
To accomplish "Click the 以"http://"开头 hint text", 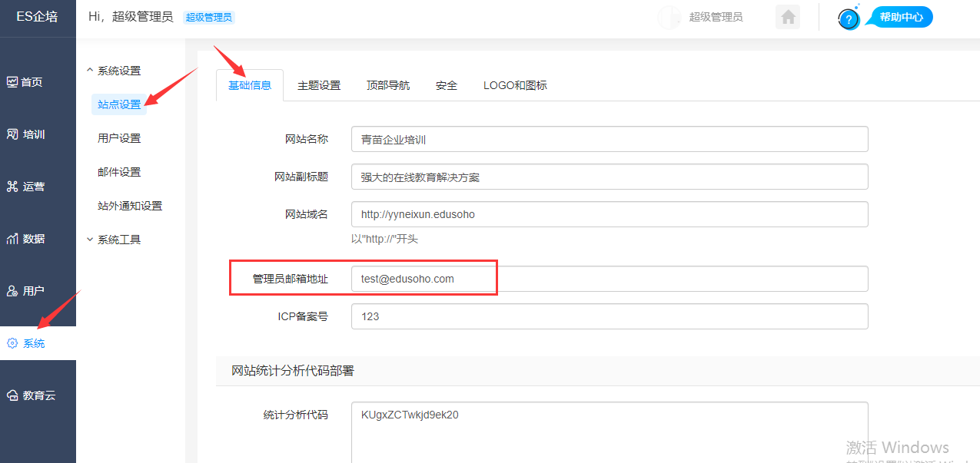I will point(384,239).
